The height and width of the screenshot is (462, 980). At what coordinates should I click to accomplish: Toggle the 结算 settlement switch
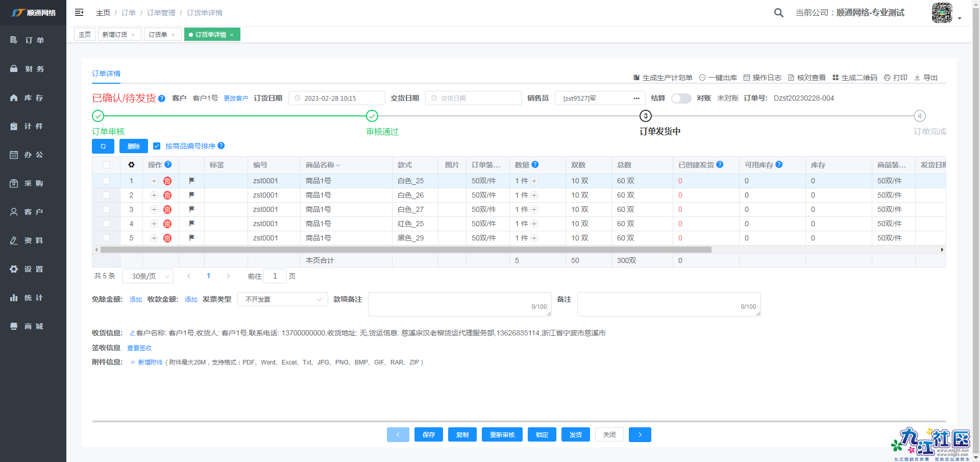681,99
